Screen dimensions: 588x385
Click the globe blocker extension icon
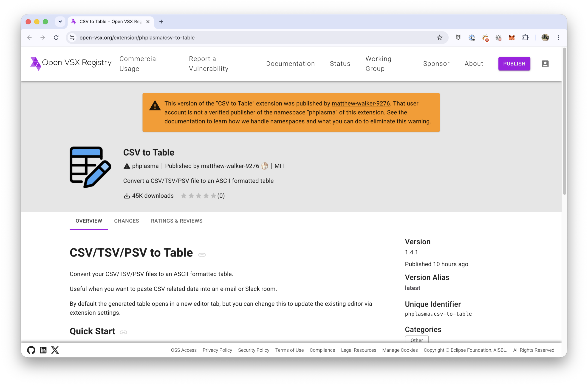498,38
